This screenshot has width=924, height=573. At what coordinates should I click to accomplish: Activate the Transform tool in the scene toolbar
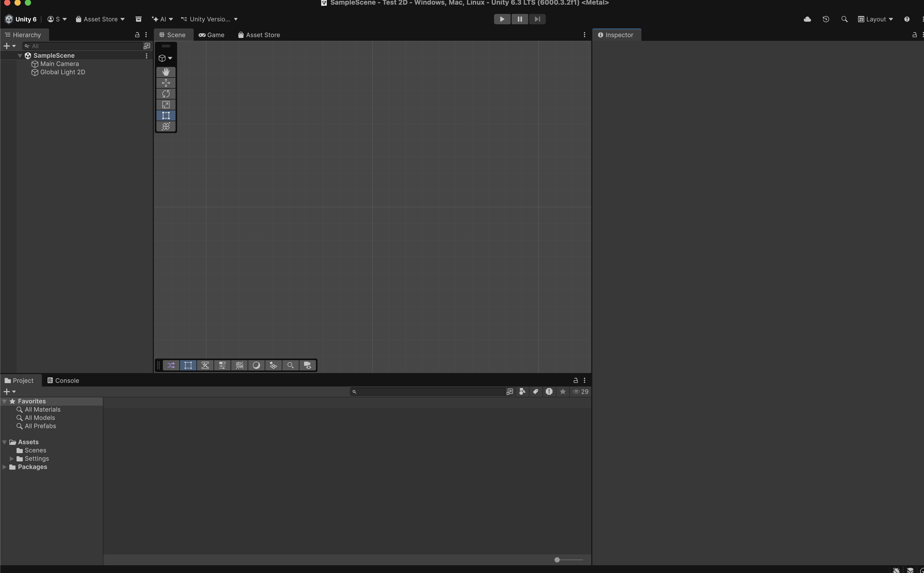166,127
